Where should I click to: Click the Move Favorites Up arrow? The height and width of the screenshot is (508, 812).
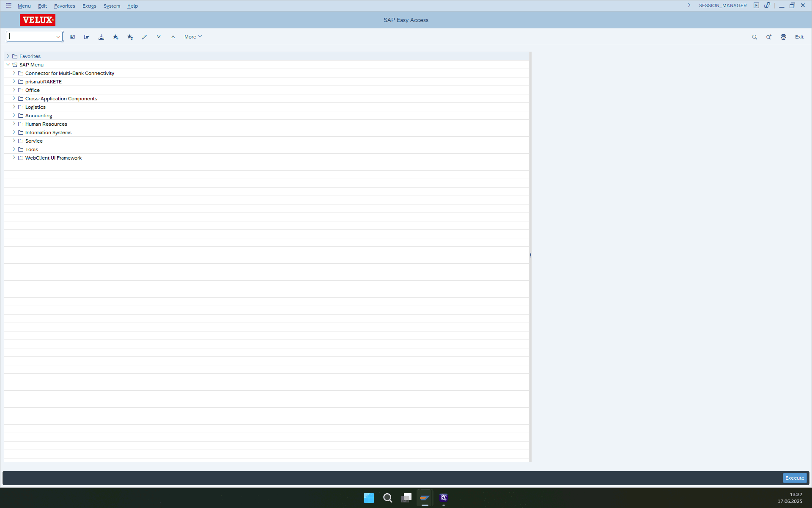pyautogui.click(x=173, y=37)
